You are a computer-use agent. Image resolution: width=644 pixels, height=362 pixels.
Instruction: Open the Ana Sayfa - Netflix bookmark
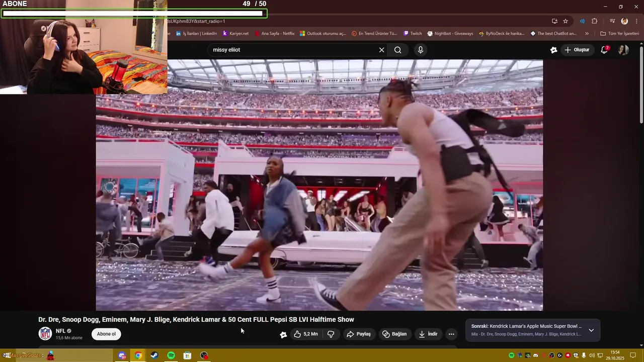point(274,34)
